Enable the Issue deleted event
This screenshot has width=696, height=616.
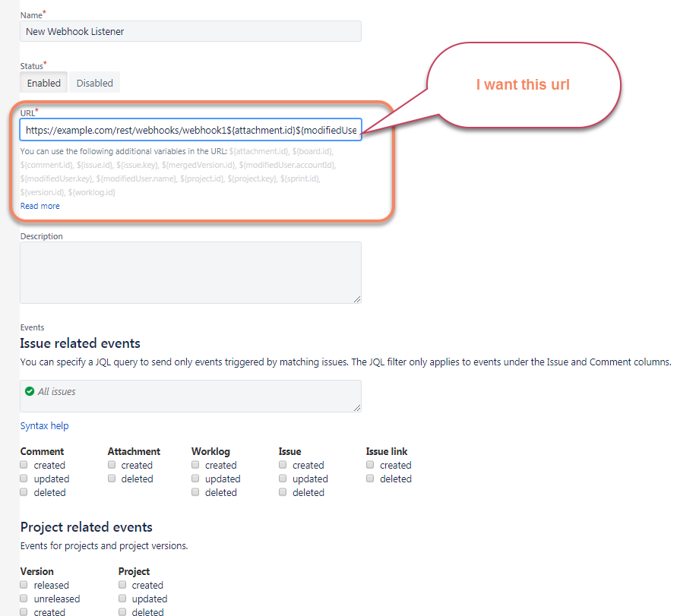282,492
